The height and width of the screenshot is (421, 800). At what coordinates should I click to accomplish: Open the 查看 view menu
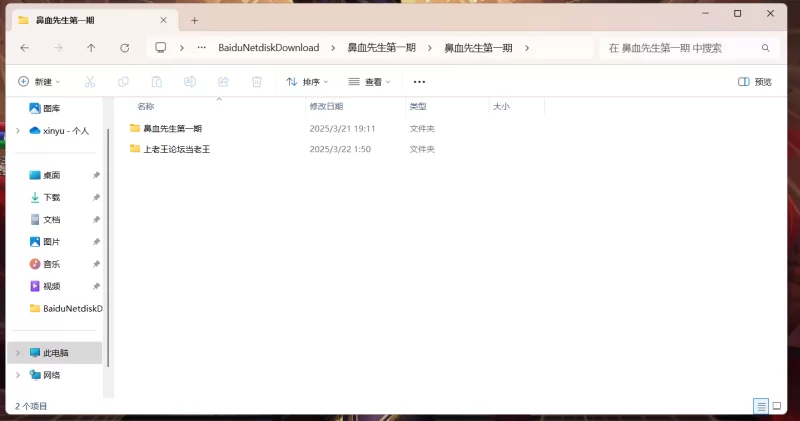coord(369,82)
